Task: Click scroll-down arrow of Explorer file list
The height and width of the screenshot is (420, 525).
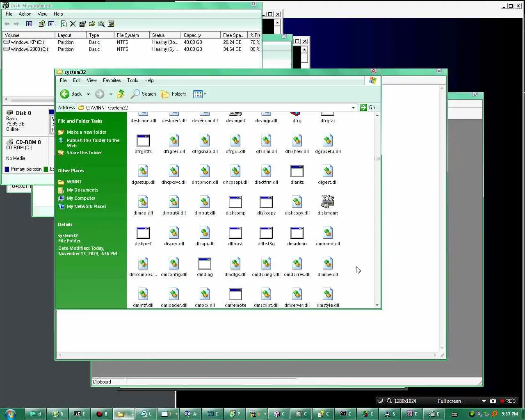Action: [x=377, y=305]
